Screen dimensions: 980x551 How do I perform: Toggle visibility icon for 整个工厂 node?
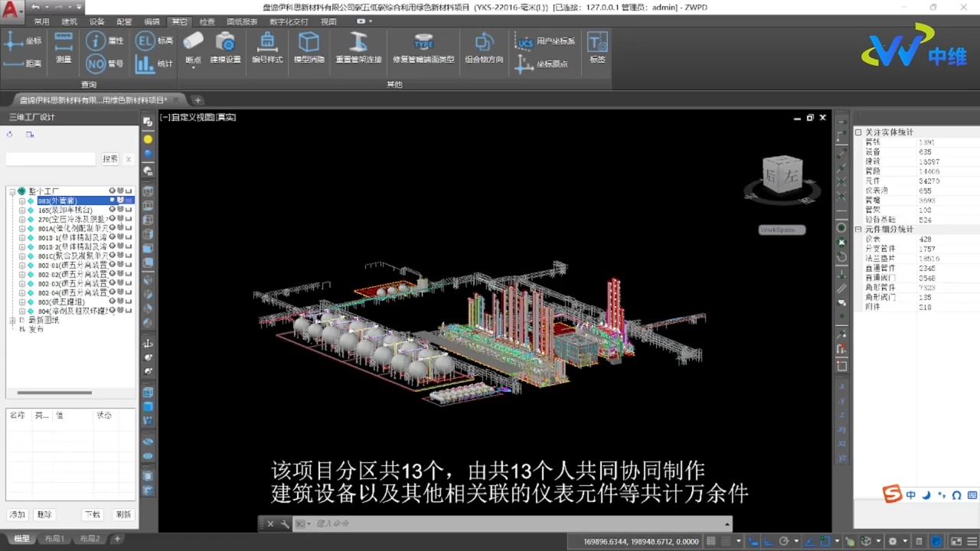coord(113,191)
